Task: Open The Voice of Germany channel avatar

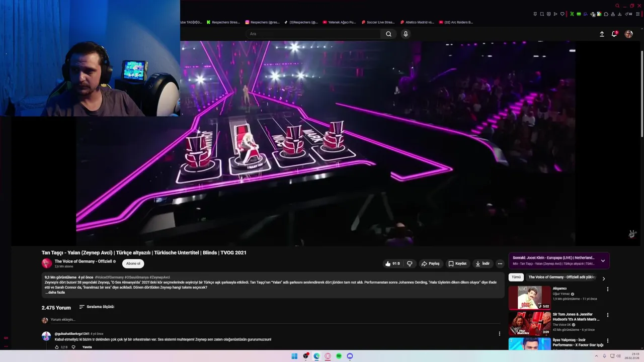Action: [47, 263]
